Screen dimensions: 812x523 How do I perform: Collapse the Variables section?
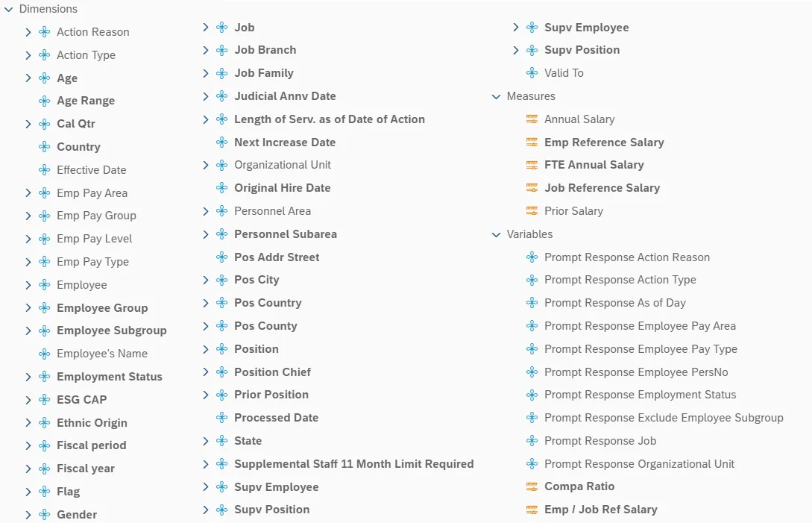click(x=496, y=234)
